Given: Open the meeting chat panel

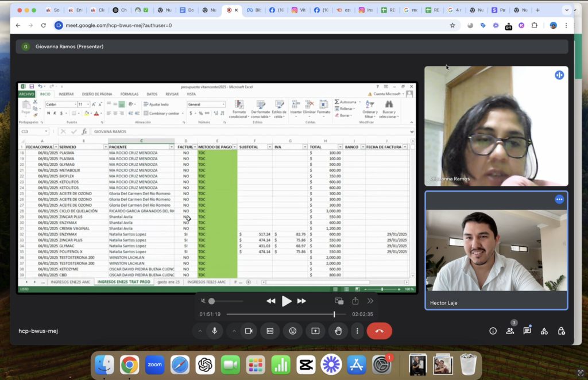Looking at the screenshot, I should pyautogui.click(x=527, y=331).
